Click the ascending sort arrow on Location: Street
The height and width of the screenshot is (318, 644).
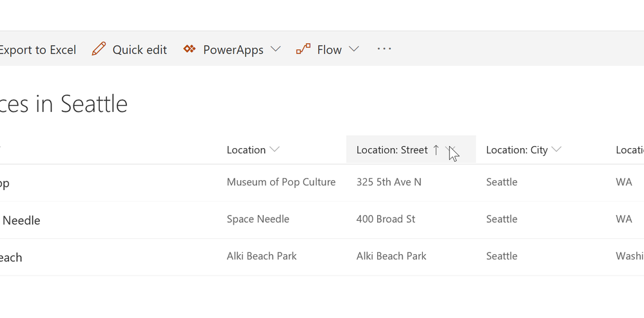pos(436,150)
